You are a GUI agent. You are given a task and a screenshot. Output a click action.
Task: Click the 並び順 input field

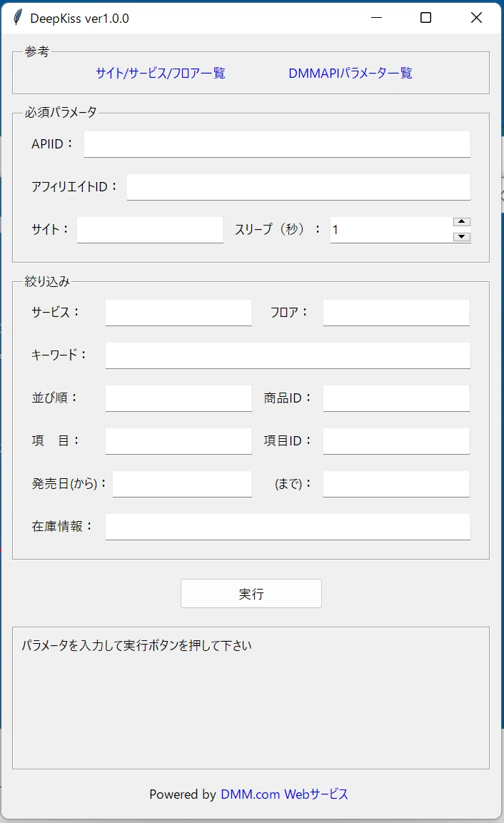click(178, 398)
